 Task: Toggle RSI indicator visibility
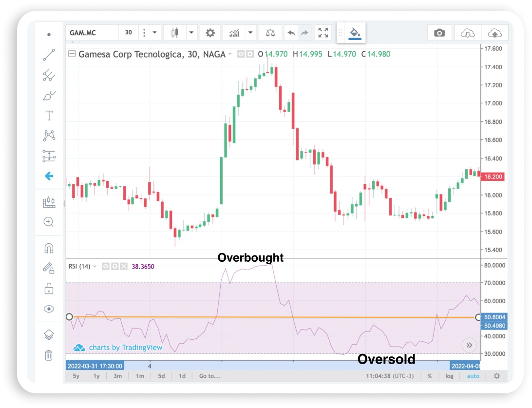(x=105, y=267)
